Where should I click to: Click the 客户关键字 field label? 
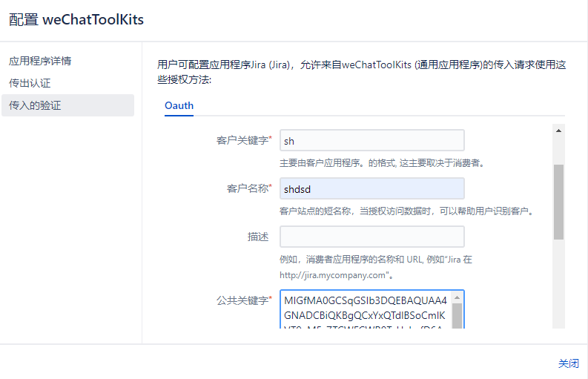coord(243,140)
